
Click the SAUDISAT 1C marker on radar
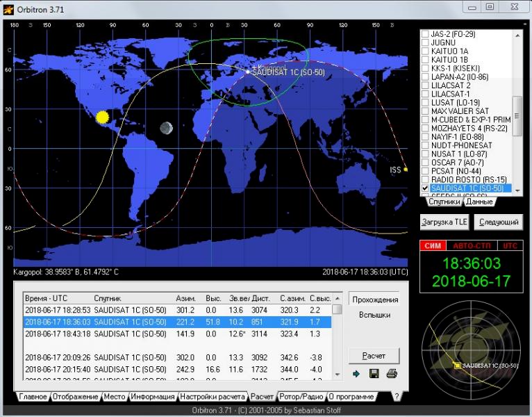tap(457, 365)
